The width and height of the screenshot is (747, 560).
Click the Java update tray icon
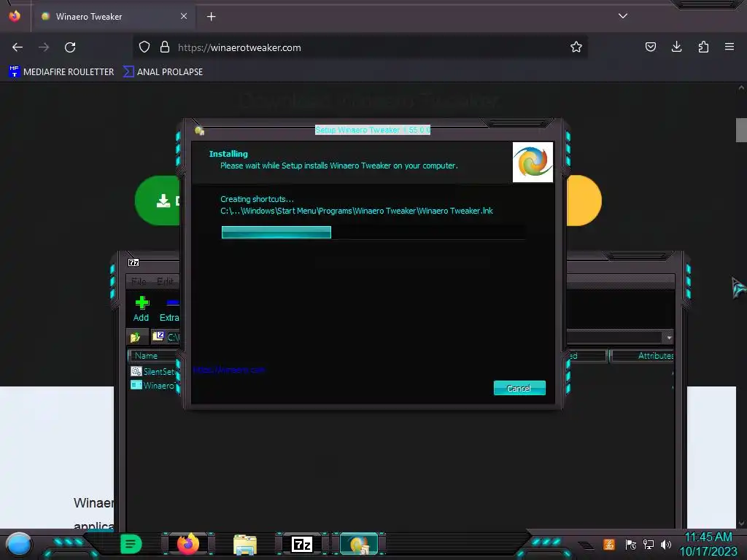(x=609, y=544)
